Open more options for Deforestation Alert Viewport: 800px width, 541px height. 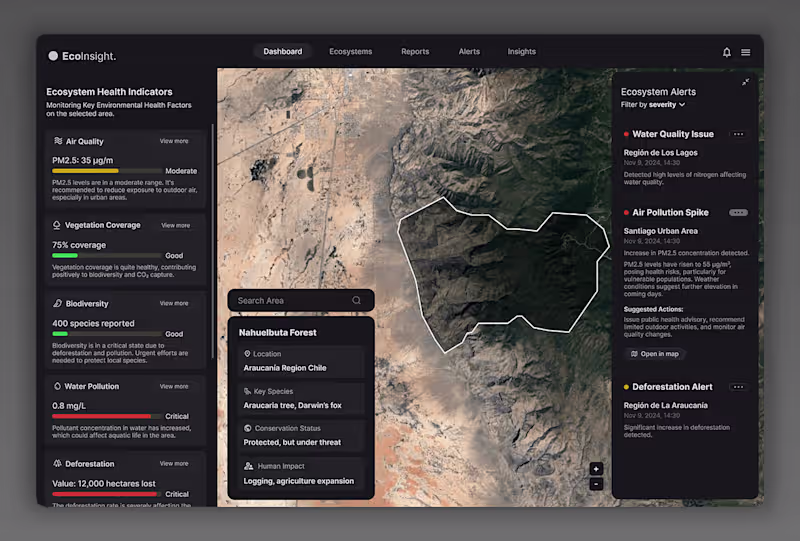tap(738, 387)
